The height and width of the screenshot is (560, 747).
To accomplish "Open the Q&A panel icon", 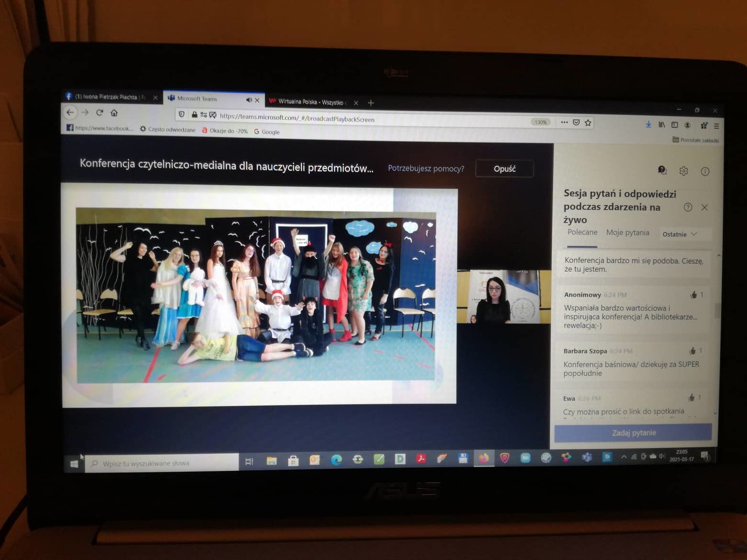I will (x=662, y=170).
